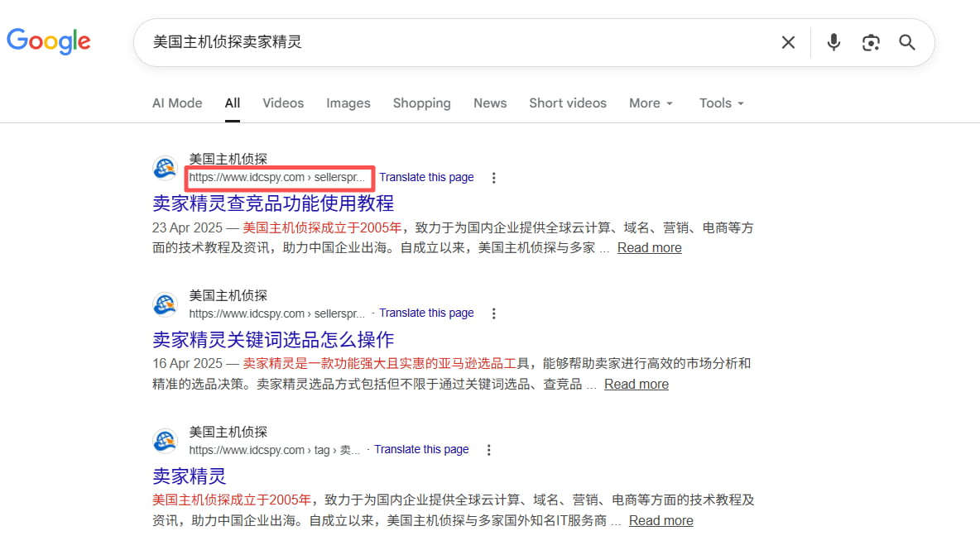The height and width of the screenshot is (550, 980).
Task: Click Translate this page for first result
Action: point(426,177)
